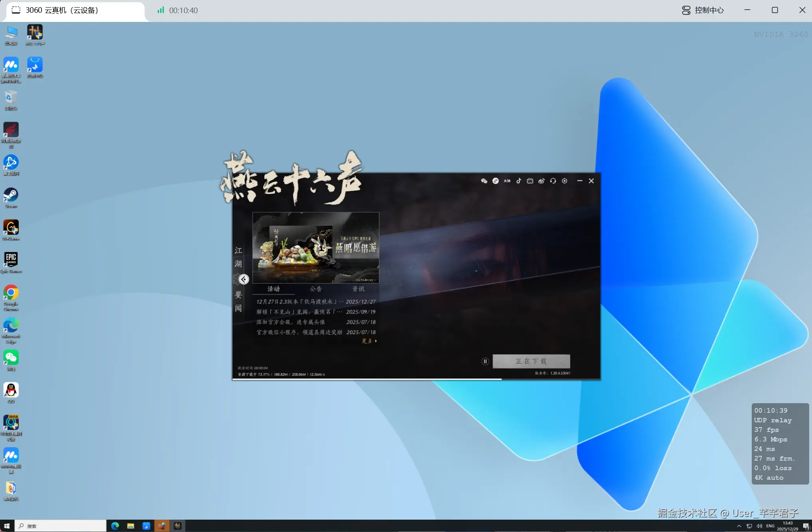
Task: Open the TikTok/Douyin icon in launcher
Action: point(518,181)
